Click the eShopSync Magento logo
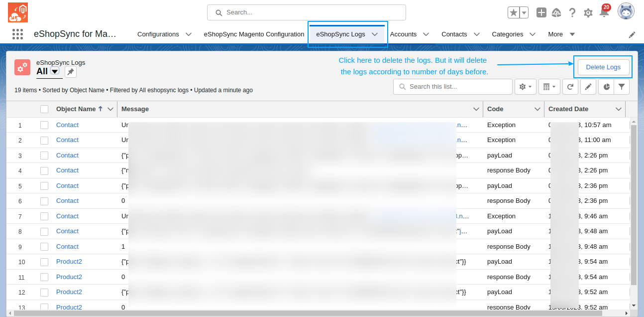Image resolution: width=644 pixels, height=317 pixels. click(18, 12)
